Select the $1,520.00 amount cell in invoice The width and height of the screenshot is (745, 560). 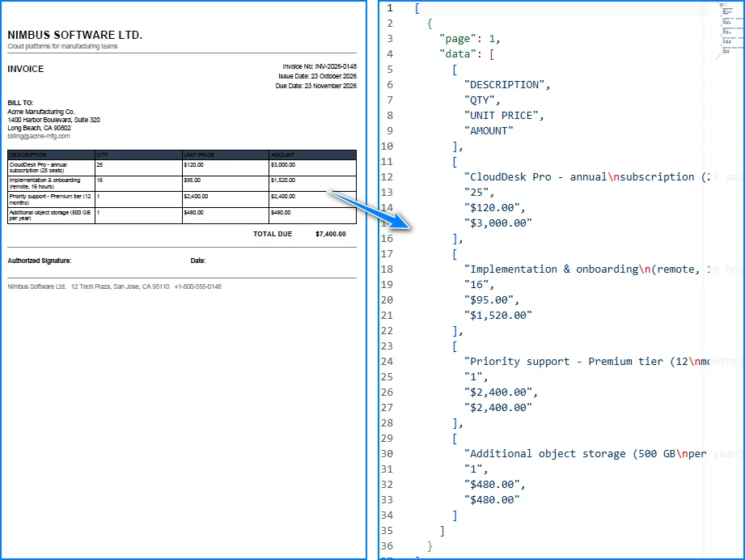coord(312,184)
